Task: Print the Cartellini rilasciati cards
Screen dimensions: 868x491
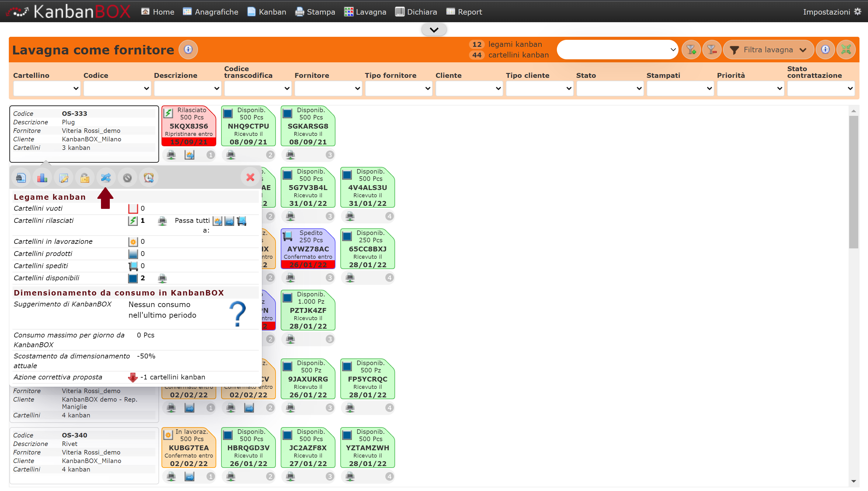Action: (x=162, y=221)
